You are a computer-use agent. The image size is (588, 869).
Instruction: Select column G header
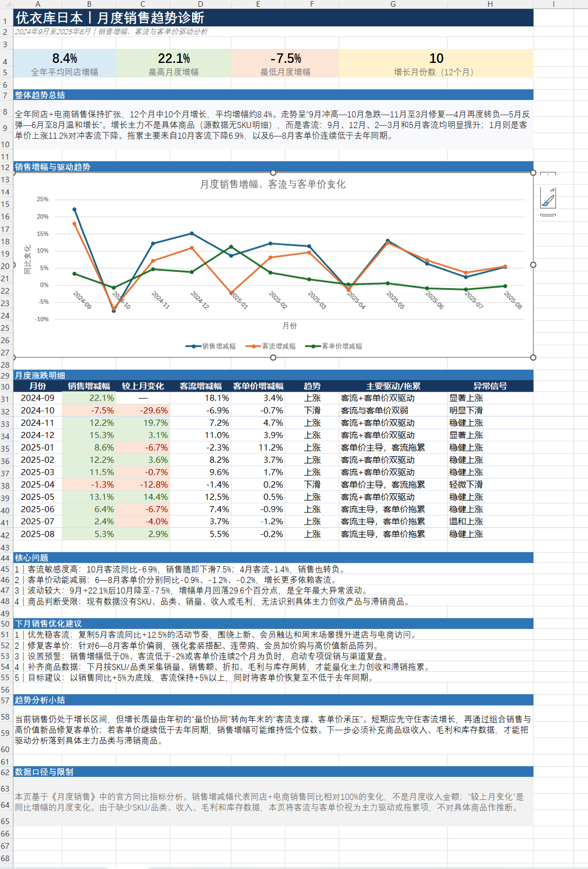393,4
